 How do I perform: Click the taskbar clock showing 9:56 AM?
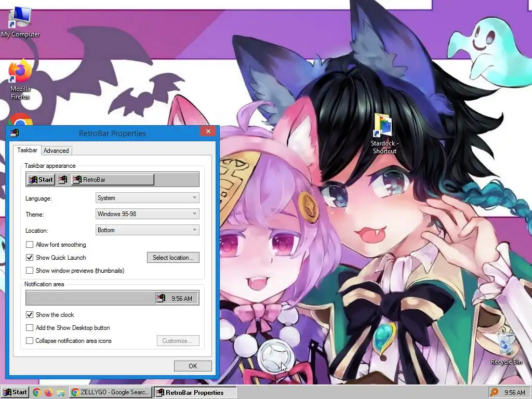(x=515, y=393)
